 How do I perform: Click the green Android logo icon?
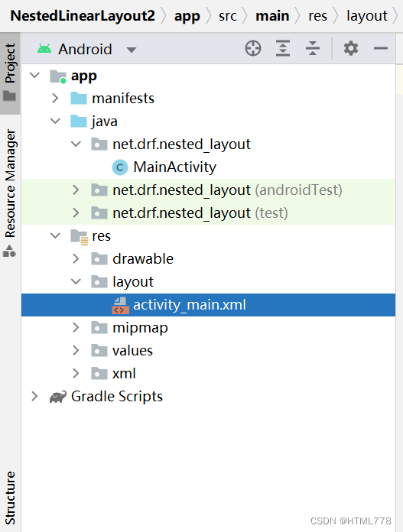(x=44, y=49)
